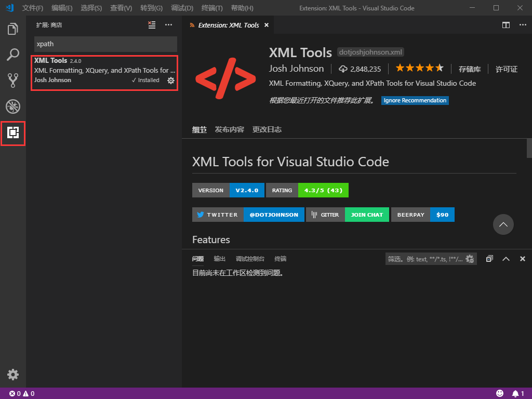Click the dotjoshjohnson.xml identifier label
This screenshot has width=532, height=399.
coord(370,52)
